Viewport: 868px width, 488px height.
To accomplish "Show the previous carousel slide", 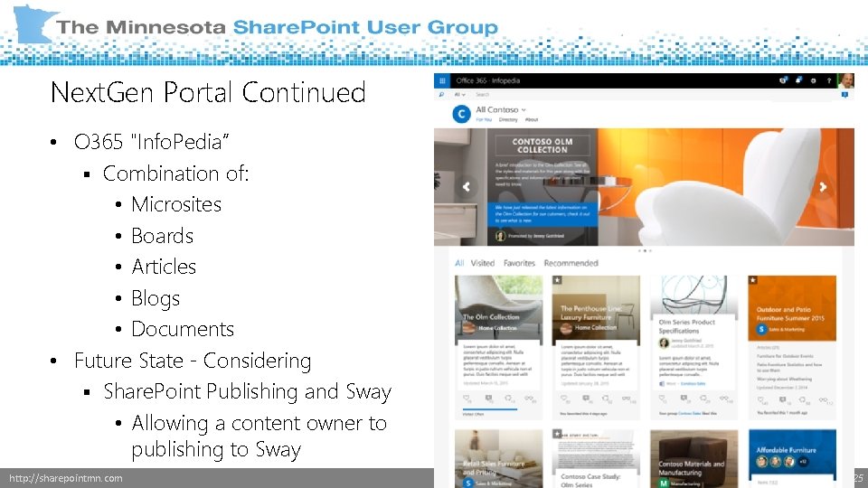I will pos(467,187).
